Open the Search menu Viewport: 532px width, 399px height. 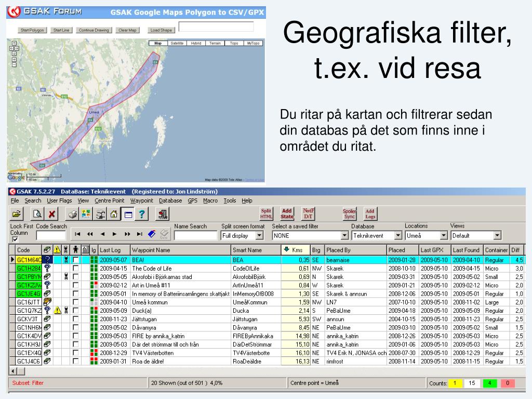[33, 201]
